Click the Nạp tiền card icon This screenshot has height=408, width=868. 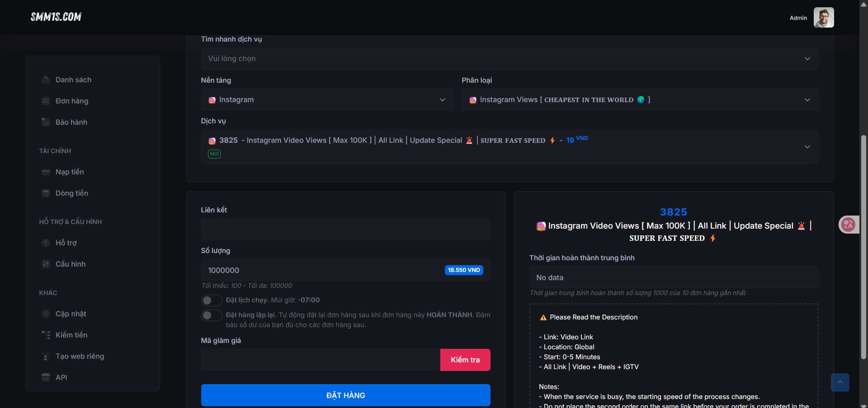[46, 172]
